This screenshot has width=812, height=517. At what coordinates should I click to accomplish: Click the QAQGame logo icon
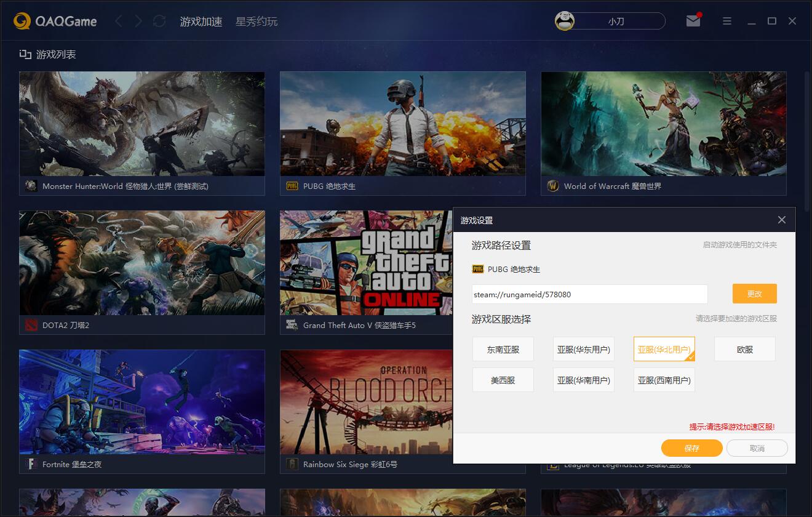[22, 22]
